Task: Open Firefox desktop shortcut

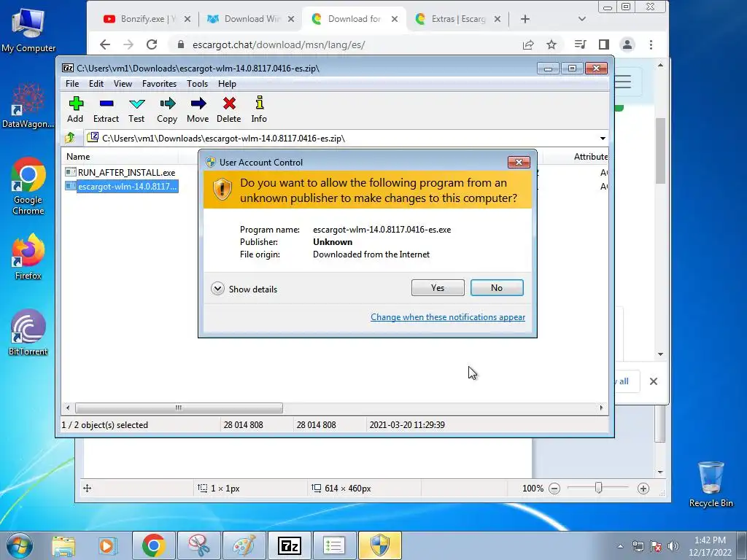Action: 28,257
